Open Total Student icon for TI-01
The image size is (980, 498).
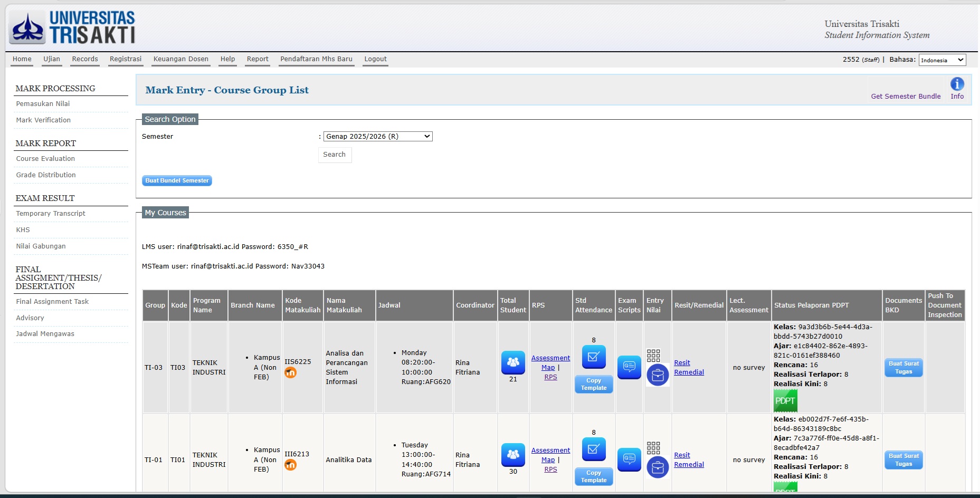point(513,455)
